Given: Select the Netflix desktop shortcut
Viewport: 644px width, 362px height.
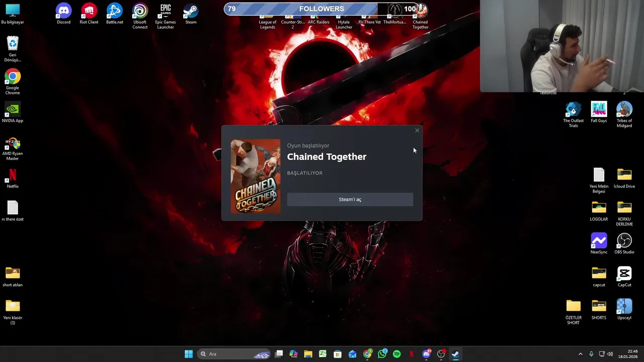Looking at the screenshot, I should coord(13,178).
